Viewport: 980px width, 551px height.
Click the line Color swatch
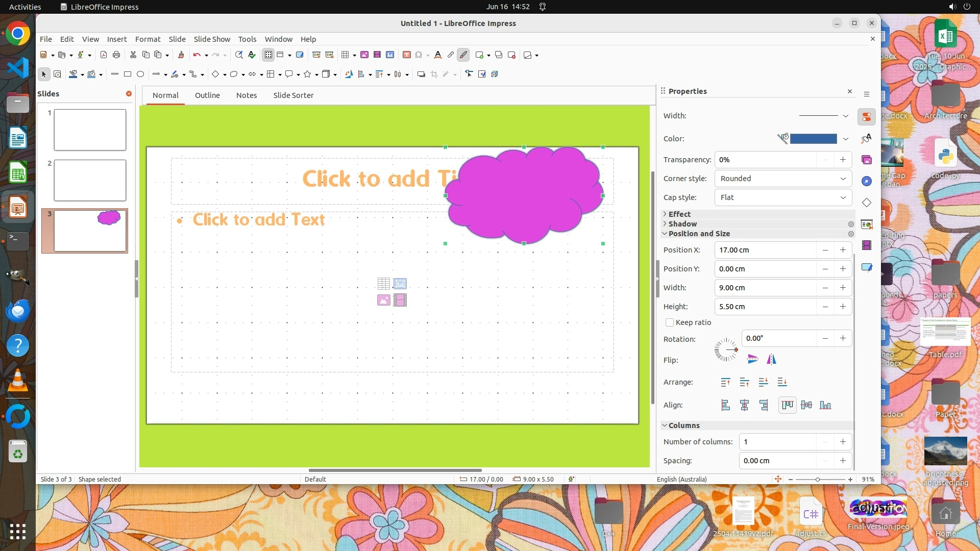click(813, 139)
